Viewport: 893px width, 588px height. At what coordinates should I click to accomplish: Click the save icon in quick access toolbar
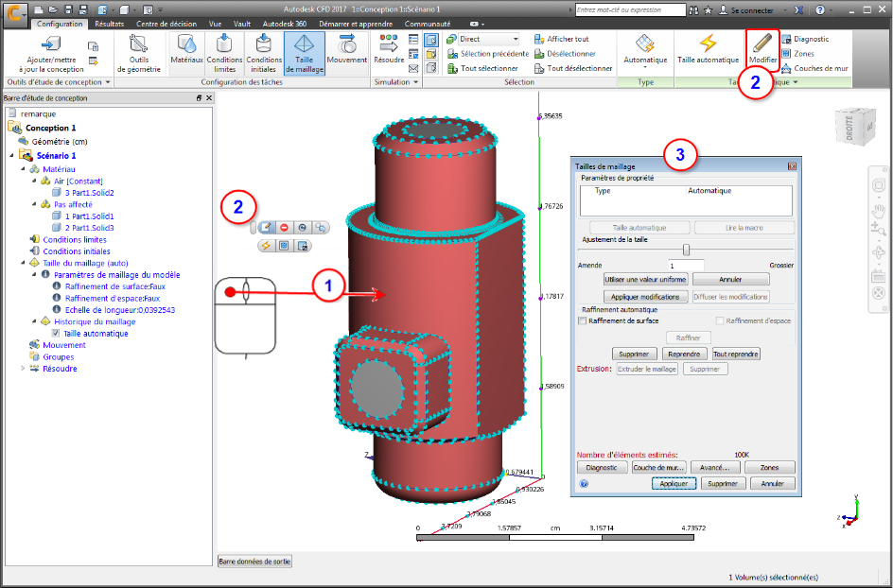coord(67,9)
